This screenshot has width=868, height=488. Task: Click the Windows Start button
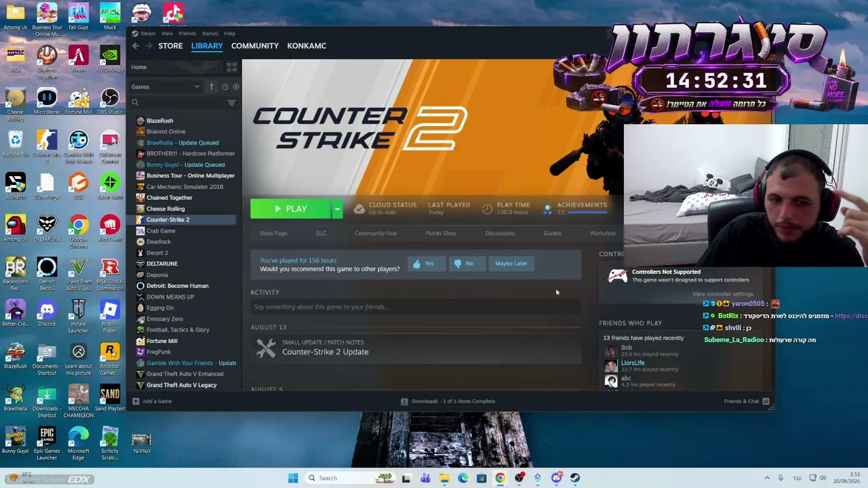[x=293, y=479]
